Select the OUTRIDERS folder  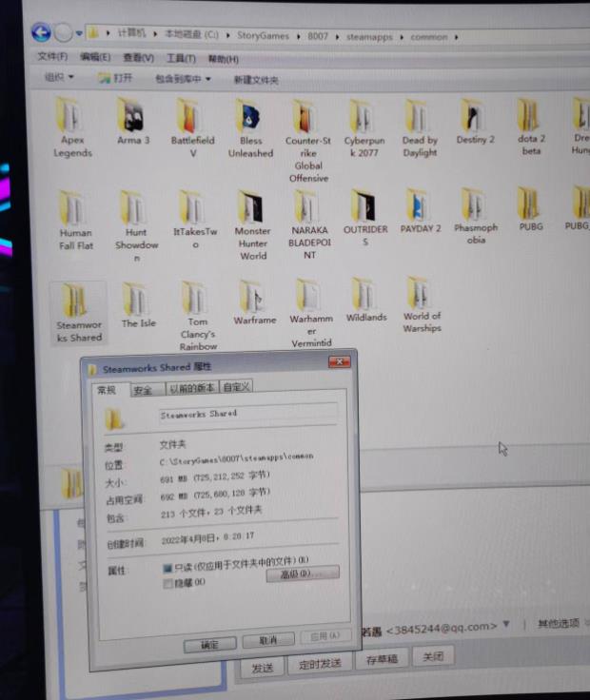pyautogui.click(x=364, y=218)
